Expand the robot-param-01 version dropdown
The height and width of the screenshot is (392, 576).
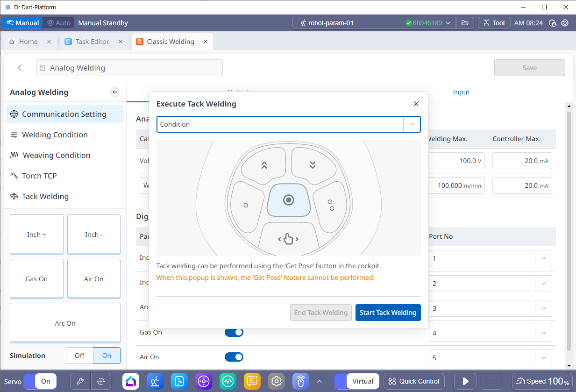click(448, 23)
